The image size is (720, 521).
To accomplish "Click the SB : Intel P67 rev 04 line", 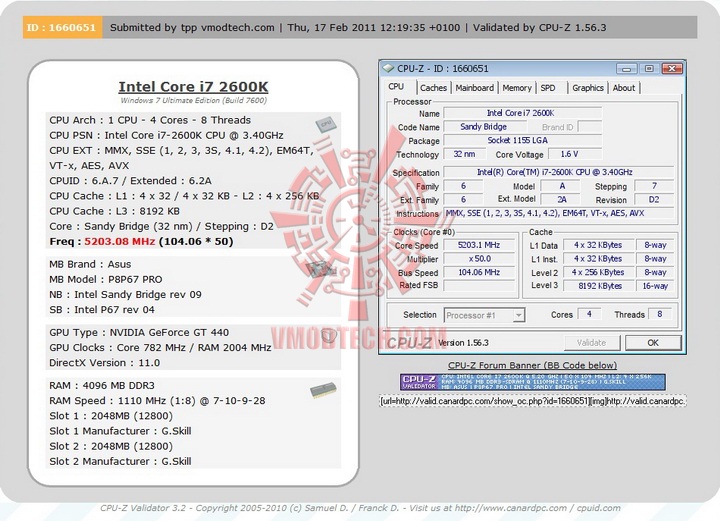I will [x=102, y=309].
